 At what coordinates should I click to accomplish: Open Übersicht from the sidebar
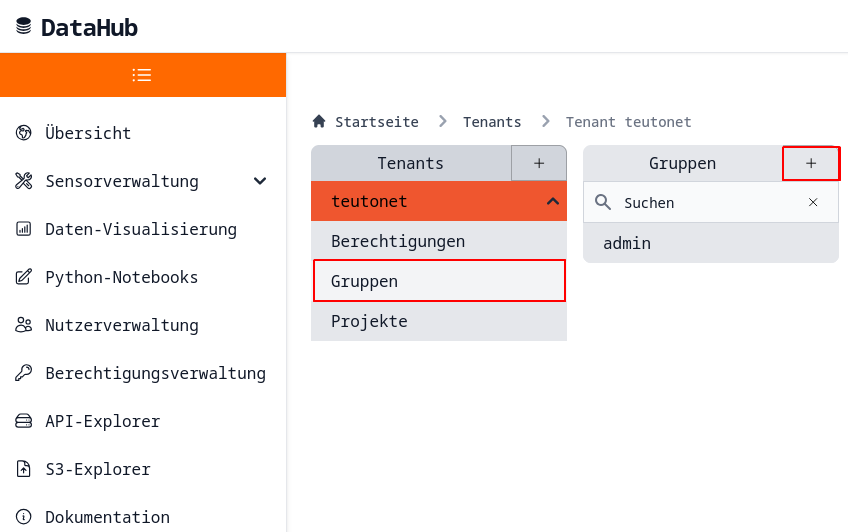point(88,133)
